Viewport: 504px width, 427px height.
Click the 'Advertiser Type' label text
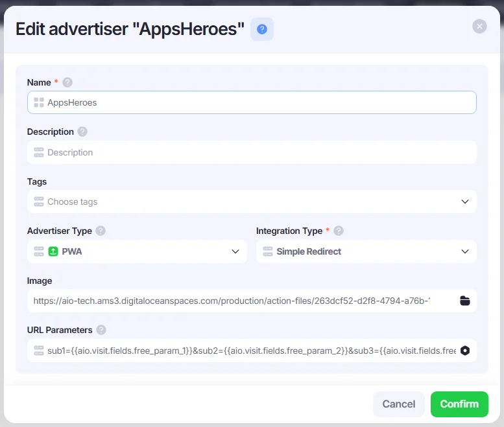point(60,231)
